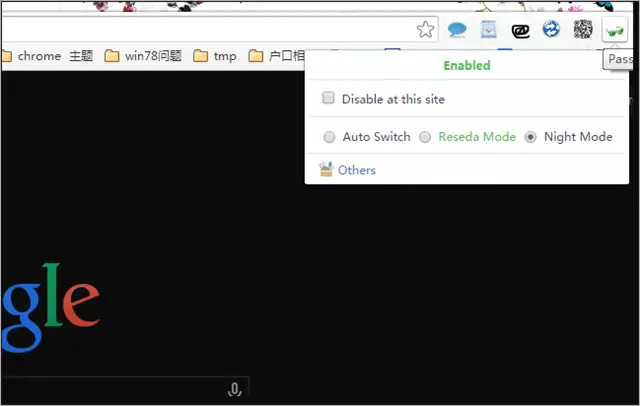Click the green Enabled status text
The width and height of the screenshot is (640, 406).
[467, 66]
